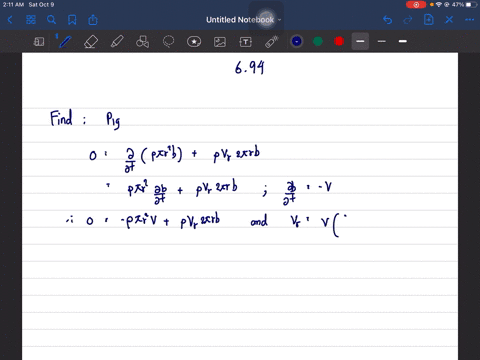Image resolution: width=480 pixels, height=360 pixels.
Task: Tap the status bar clock 2:11 AM
Action: (13, 5)
